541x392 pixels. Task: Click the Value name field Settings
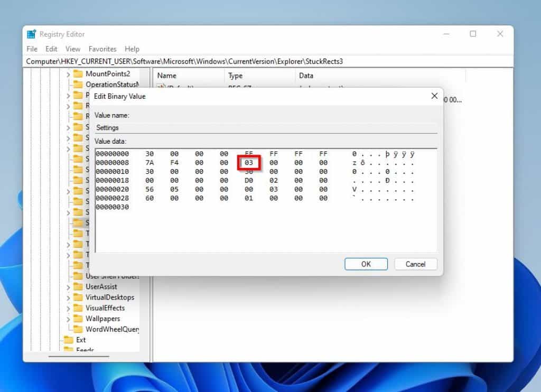click(x=266, y=128)
